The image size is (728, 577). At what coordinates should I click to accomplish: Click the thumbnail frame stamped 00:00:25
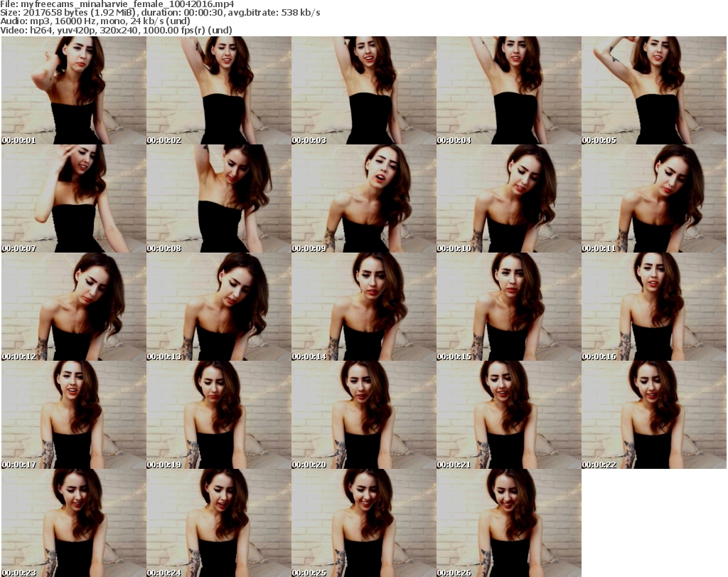pyautogui.click(x=363, y=523)
